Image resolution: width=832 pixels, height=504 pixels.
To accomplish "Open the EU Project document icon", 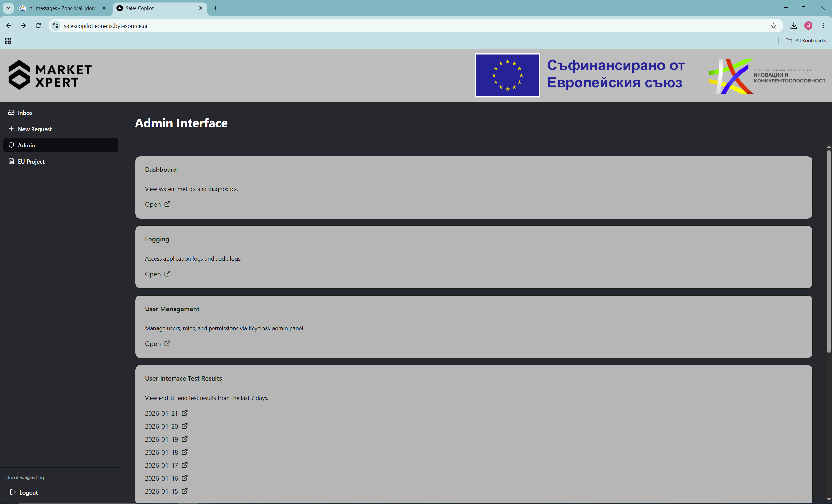I will (x=11, y=161).
